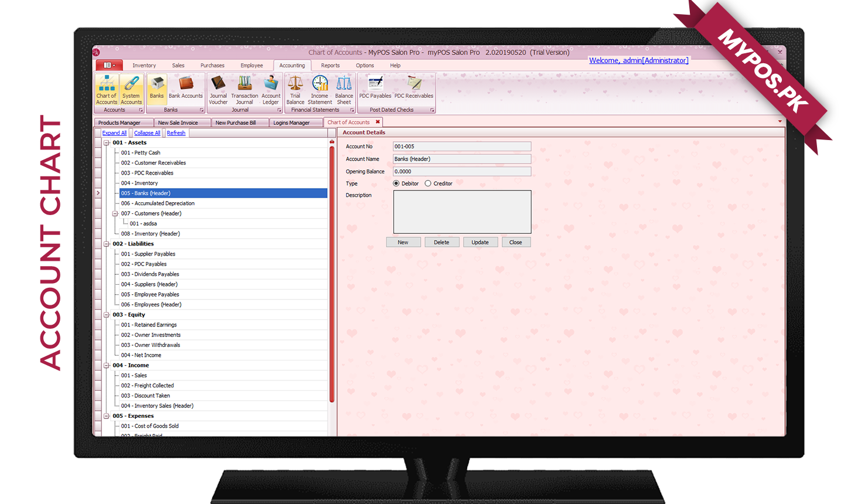The width and height of the screenshot is (844, 504).
Task: Click the account tree vertical scrollbar
Action: tap(332, 274)
